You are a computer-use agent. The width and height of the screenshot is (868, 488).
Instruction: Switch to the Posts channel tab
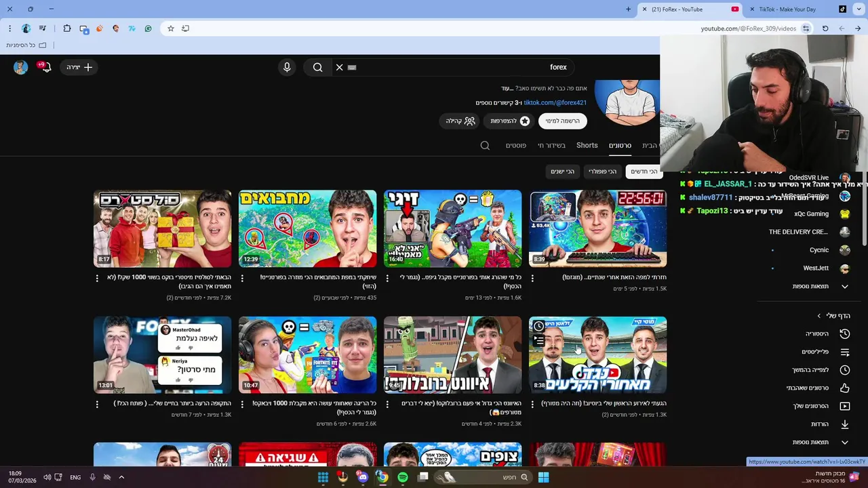tap(515, 146)
